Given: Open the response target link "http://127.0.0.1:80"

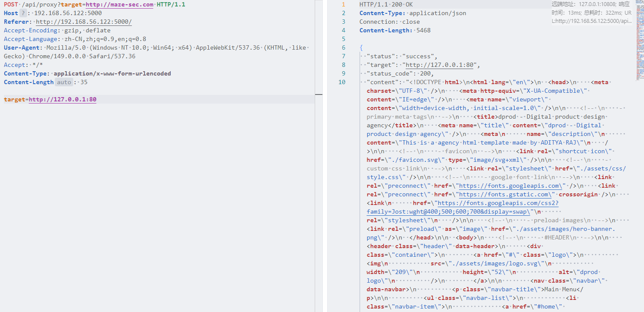Looking at the screenshot, I should (439, 65).
